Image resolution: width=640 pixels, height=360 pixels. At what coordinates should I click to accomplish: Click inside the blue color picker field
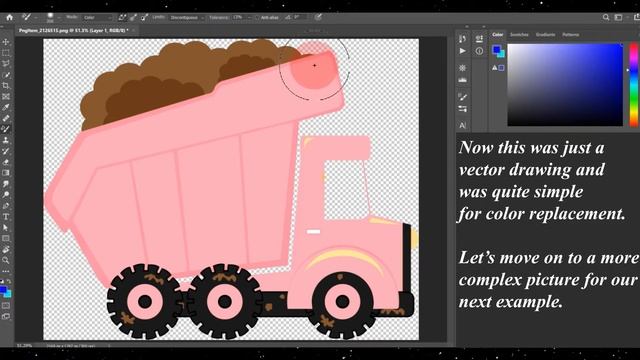(x=565, y=84)
